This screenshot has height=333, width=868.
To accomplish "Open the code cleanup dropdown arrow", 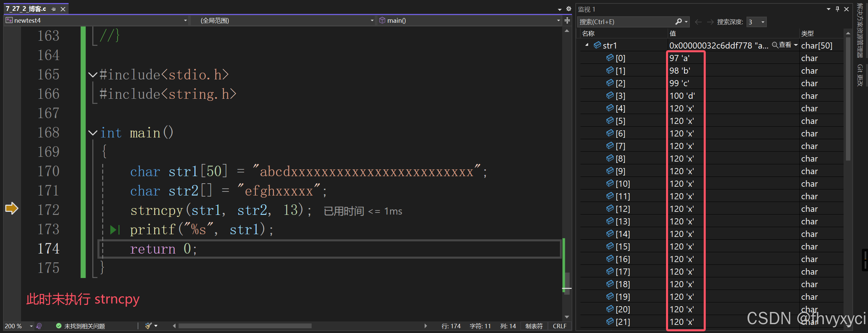I will (156, 326).
